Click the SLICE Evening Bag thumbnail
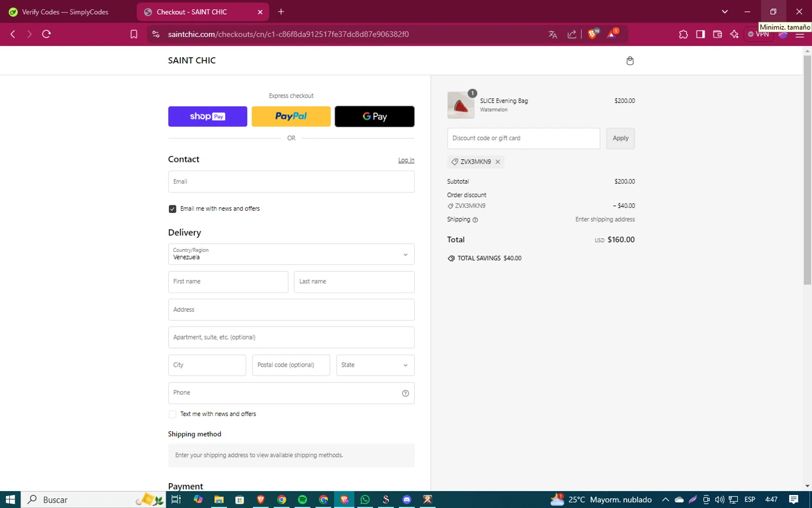This screenshot has height=508, width=812. pos(461,105)
